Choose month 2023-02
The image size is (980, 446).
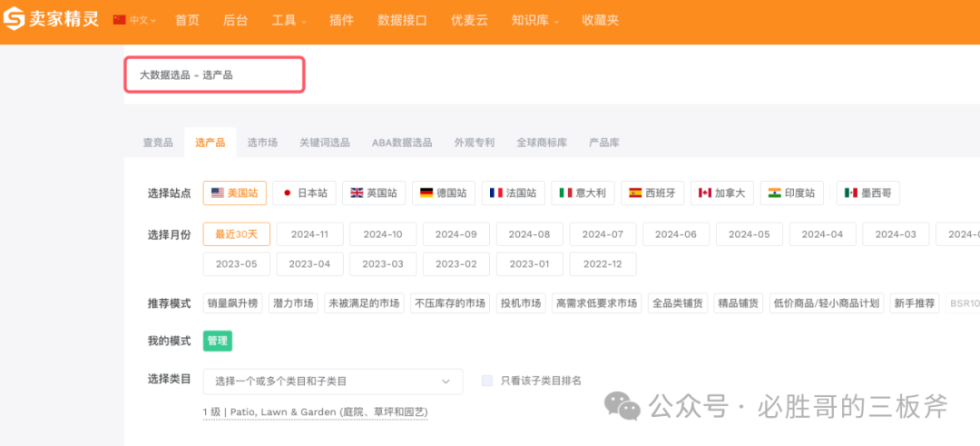[x=456, y=264]
